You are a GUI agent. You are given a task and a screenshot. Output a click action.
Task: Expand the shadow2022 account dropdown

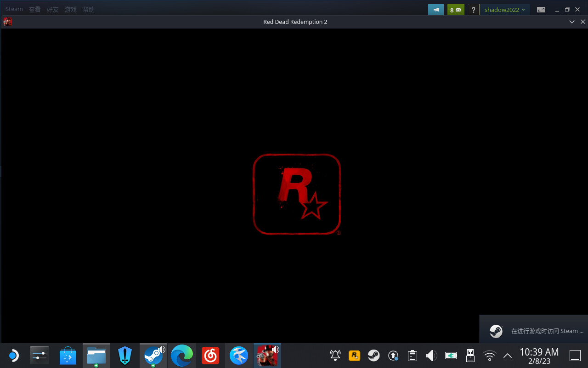[x=505, y=10]
